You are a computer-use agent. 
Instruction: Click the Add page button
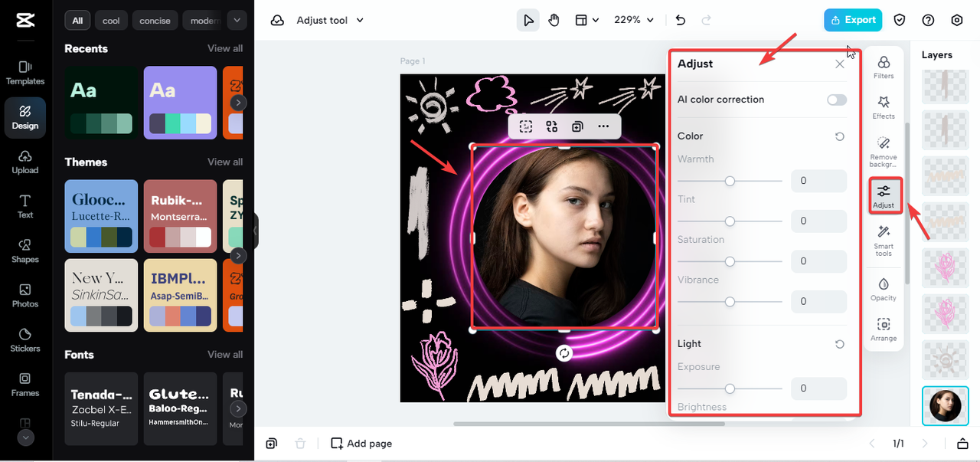[361, 443]
